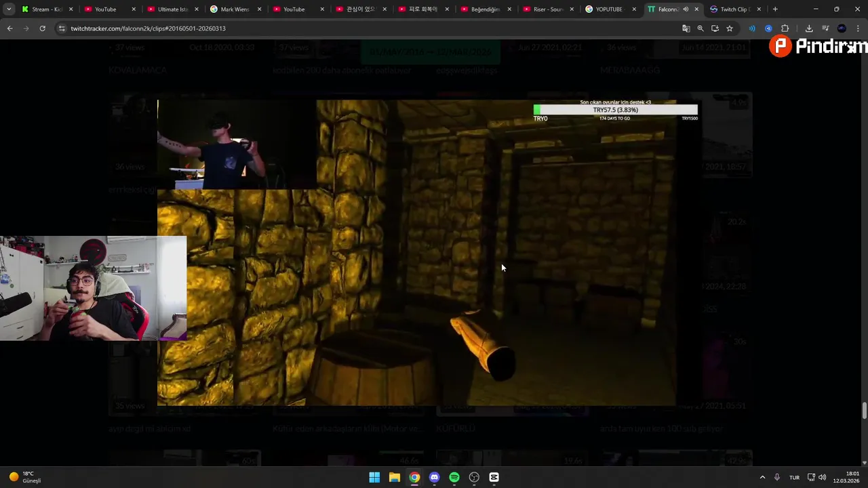This screenshot has width=868, height=488.
Task: Open Discord from the taskbar
Action: pyautogui.click(x=434, y=477)
